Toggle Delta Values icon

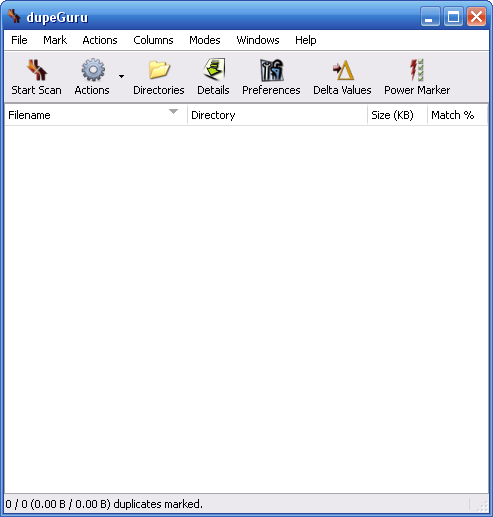coord(343,70)
